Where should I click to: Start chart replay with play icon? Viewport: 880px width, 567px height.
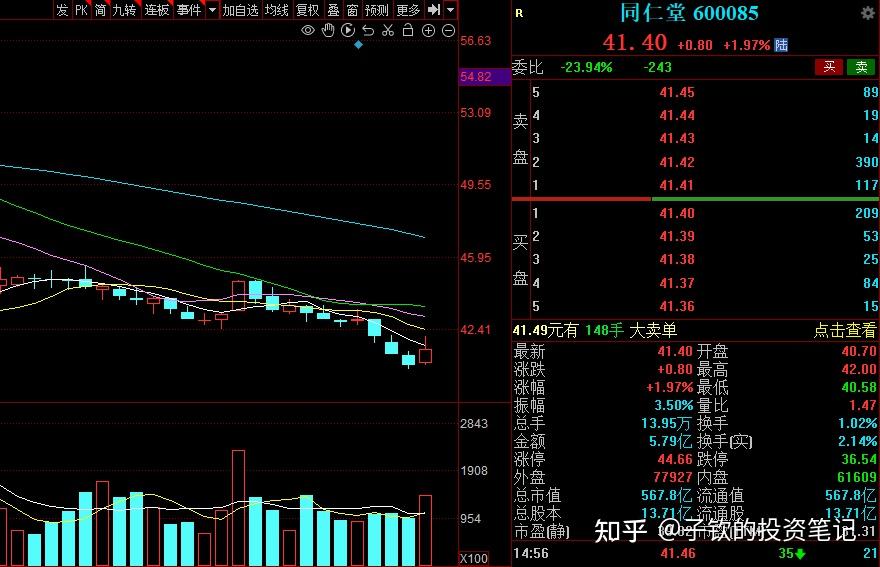point(348,31)
